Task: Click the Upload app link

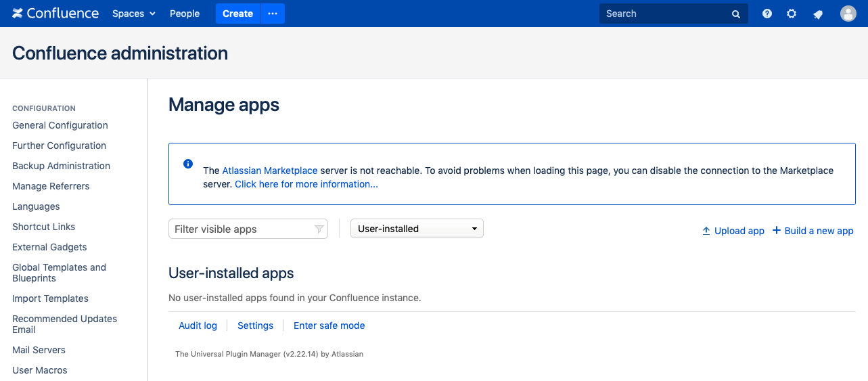Action: tap(733, 231)
